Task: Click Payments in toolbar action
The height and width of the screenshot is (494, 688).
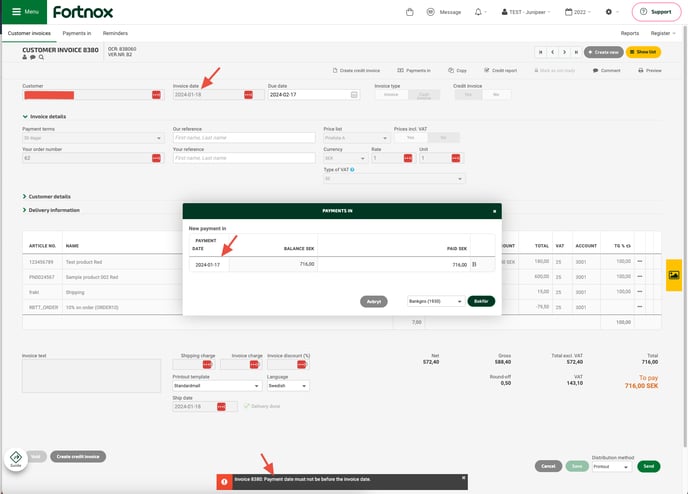Action: point(414,71)
